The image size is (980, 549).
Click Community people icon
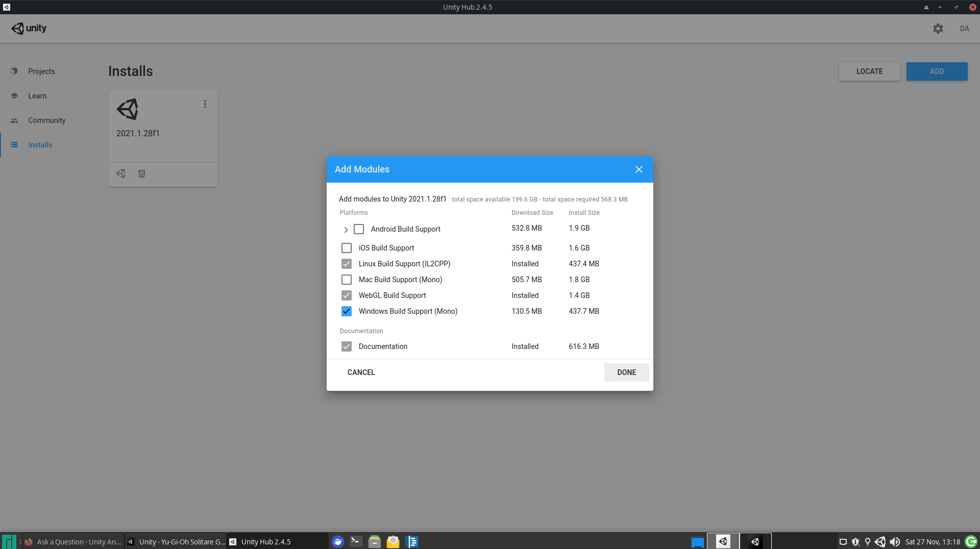tap(14, 120)
